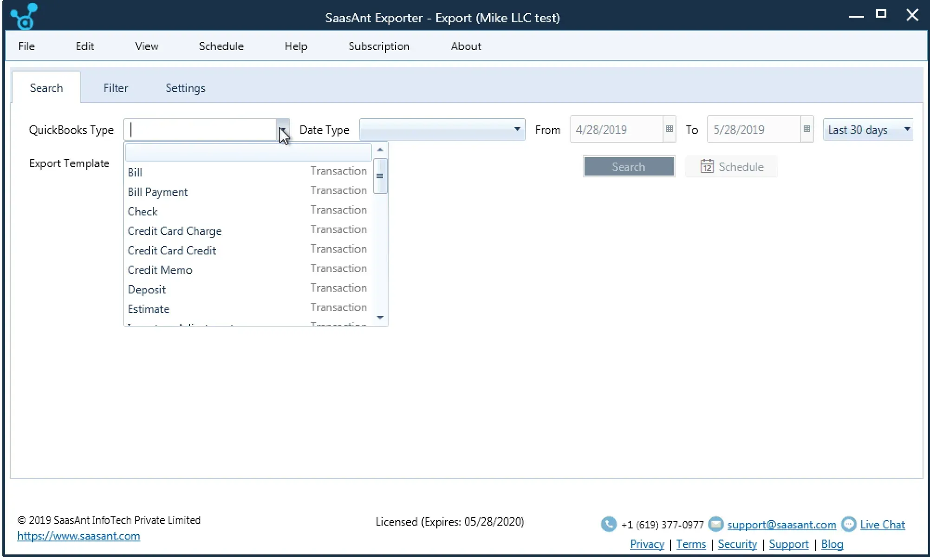Screen dimensions: 930x560
Task: Open the Help menu
Action: 296,46
